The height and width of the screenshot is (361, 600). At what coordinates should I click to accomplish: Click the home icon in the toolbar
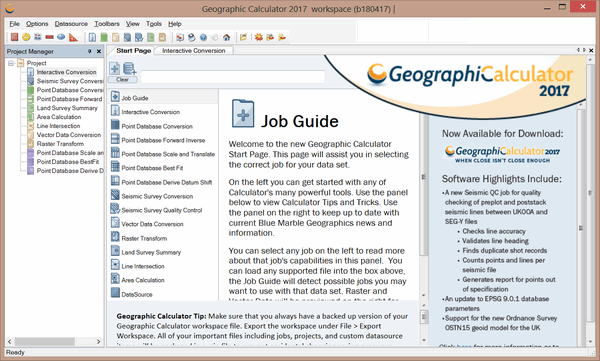click(227, 37)
